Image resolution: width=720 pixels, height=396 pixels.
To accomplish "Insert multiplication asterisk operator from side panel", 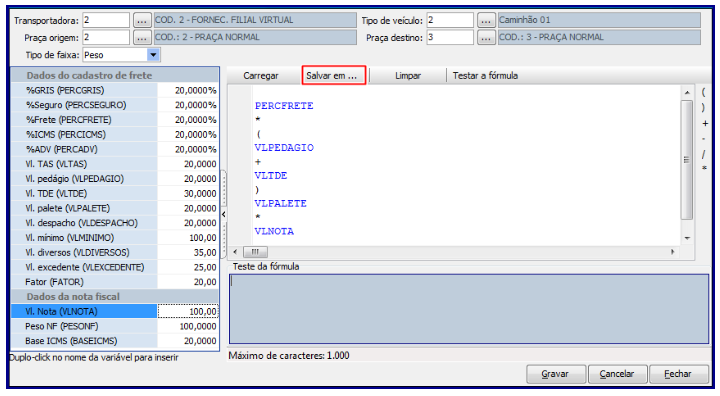I will pos(704,169).
